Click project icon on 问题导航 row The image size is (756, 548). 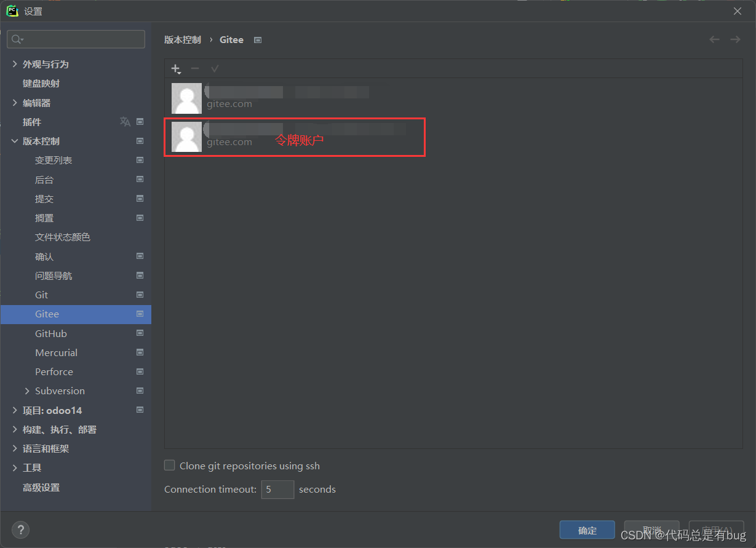[x=140, y=276]
